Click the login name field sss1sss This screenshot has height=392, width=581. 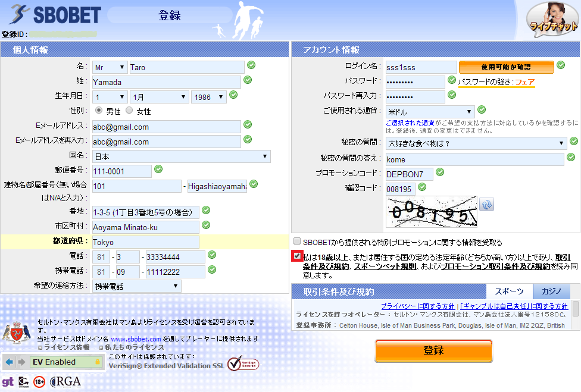tap(421, 67)
